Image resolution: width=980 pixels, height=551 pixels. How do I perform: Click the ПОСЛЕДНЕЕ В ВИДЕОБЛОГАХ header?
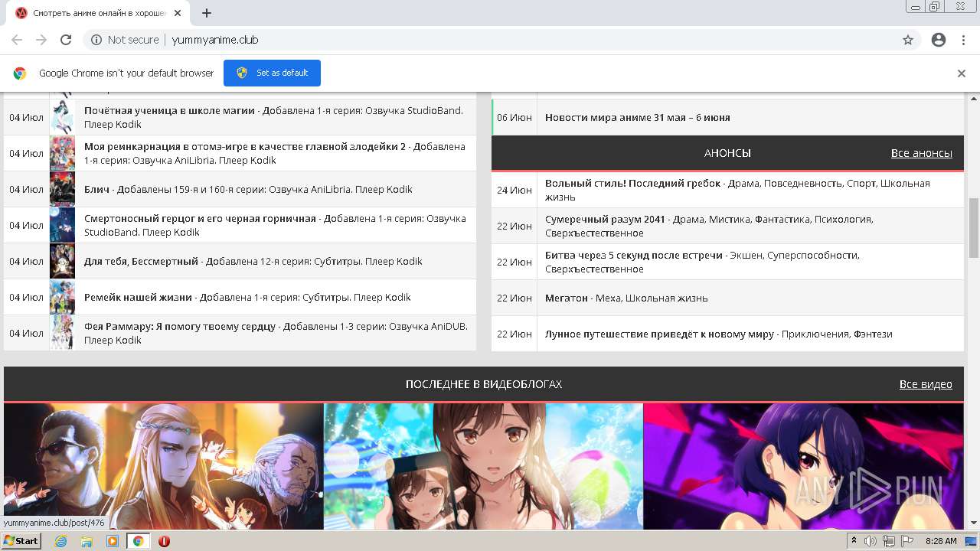click(484, 384)
